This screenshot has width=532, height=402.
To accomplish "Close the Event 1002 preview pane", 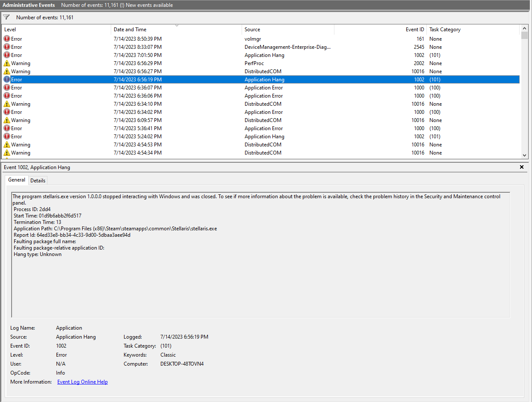I will (521, 167).
